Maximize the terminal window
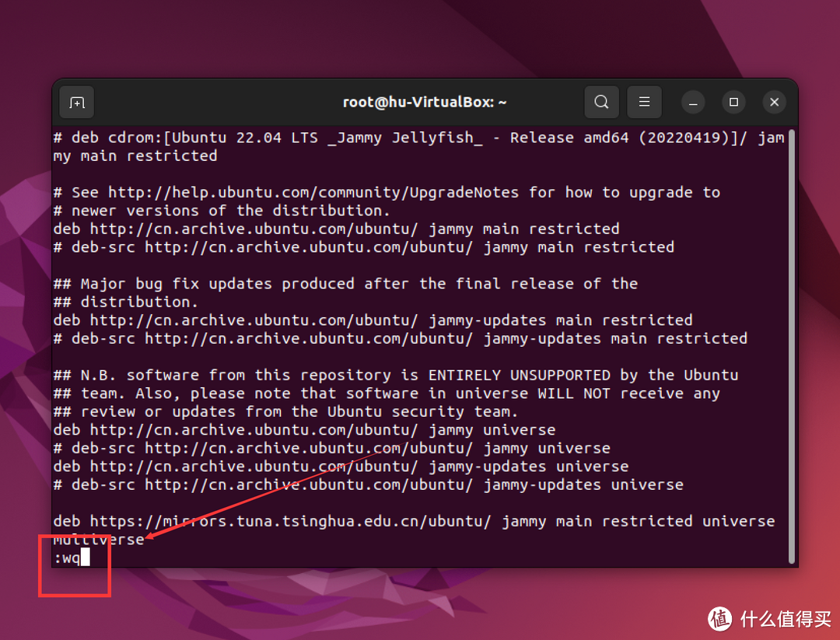The height and width of the screenshot is (640, 840). pos(733,103)
